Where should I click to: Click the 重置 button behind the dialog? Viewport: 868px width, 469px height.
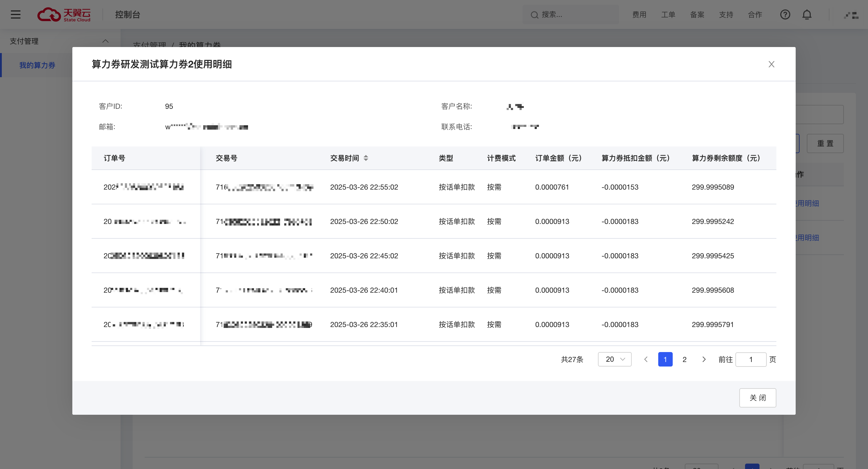point(825,143)
